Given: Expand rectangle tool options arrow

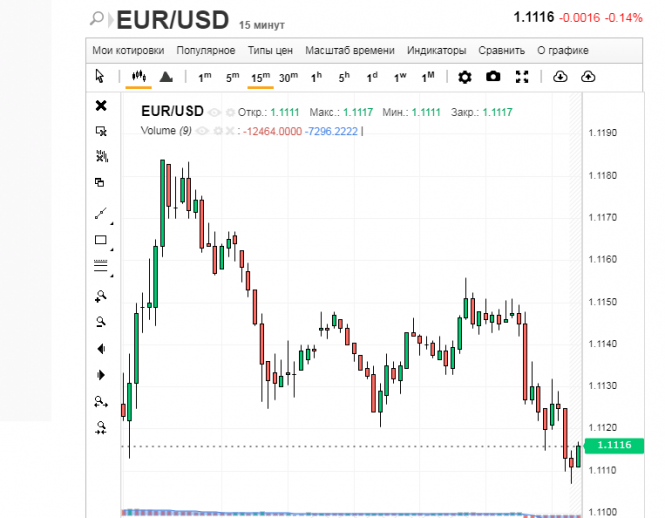Looking at the screenshot, I should click(x=112, y=249).
